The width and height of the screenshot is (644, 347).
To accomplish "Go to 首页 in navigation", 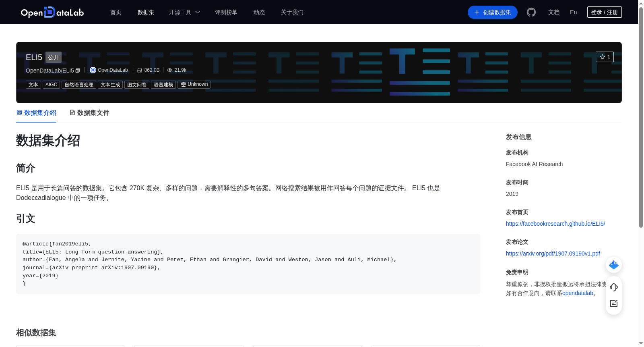I will (x=116, y=12).
